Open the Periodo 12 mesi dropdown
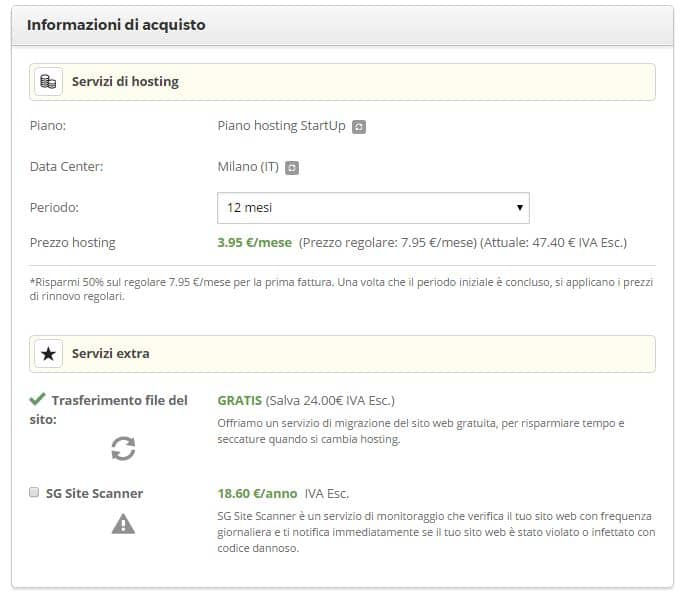685x598 pixels. [x=373, y=208]
